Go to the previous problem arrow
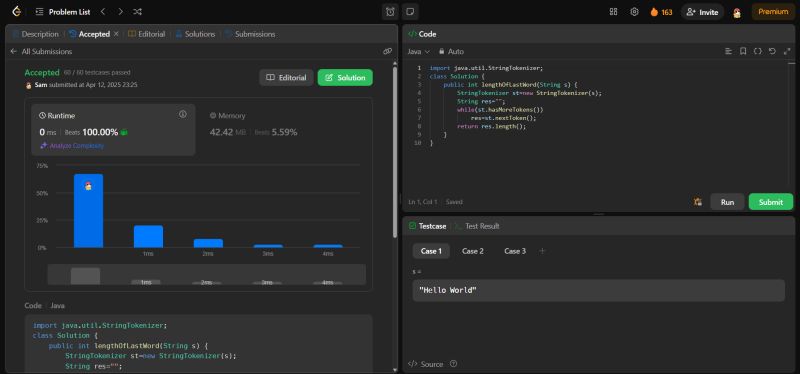 pos(103,12)
